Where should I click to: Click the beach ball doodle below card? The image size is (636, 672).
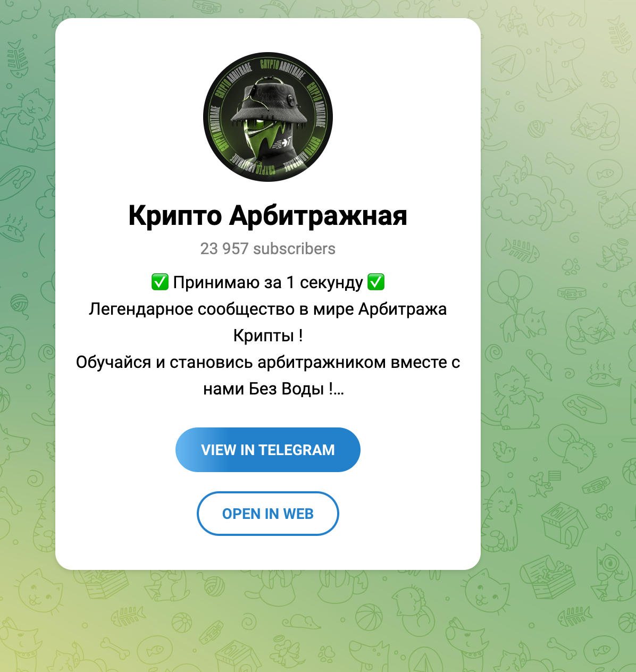369,618
